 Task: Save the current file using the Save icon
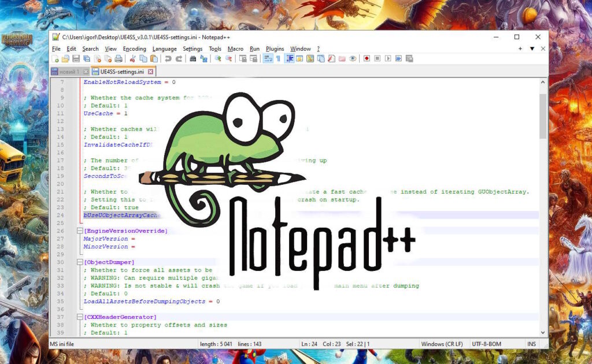(75, 58)
